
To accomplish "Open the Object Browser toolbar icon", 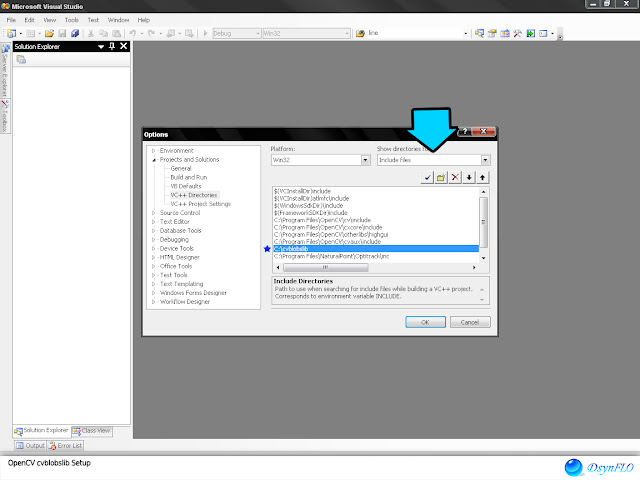I will pyautogui.click(x=505, y=33).
